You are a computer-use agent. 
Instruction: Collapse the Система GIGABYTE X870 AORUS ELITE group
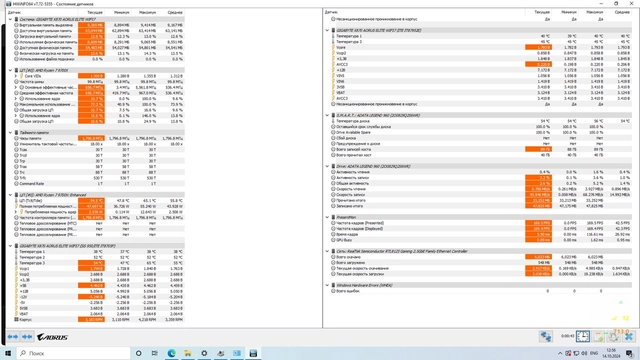11,19
